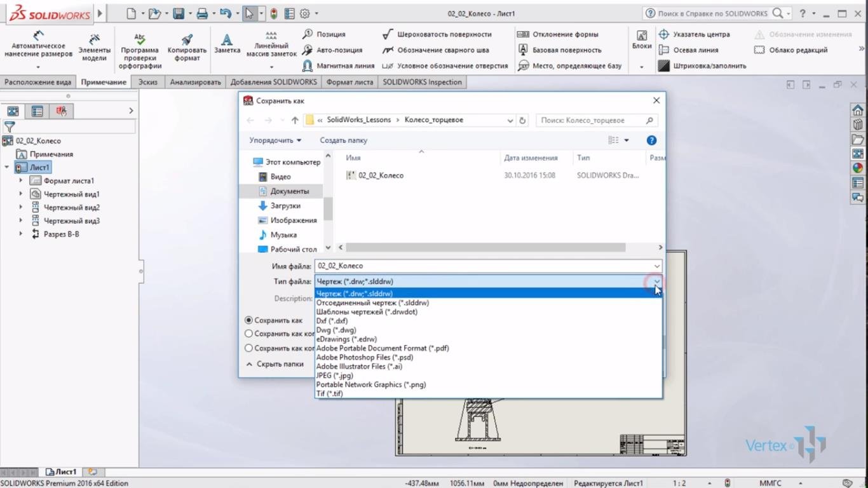Select the third Сохранить как копию radio option
This screenshot has height=488, width=868.
pyautogui.click(x=248, y=348)
